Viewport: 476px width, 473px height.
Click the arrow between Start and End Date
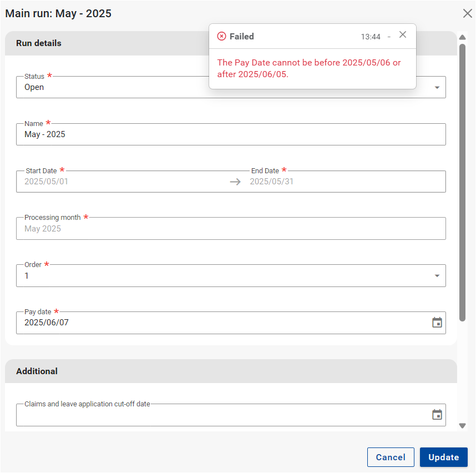[x=235, y=182]
